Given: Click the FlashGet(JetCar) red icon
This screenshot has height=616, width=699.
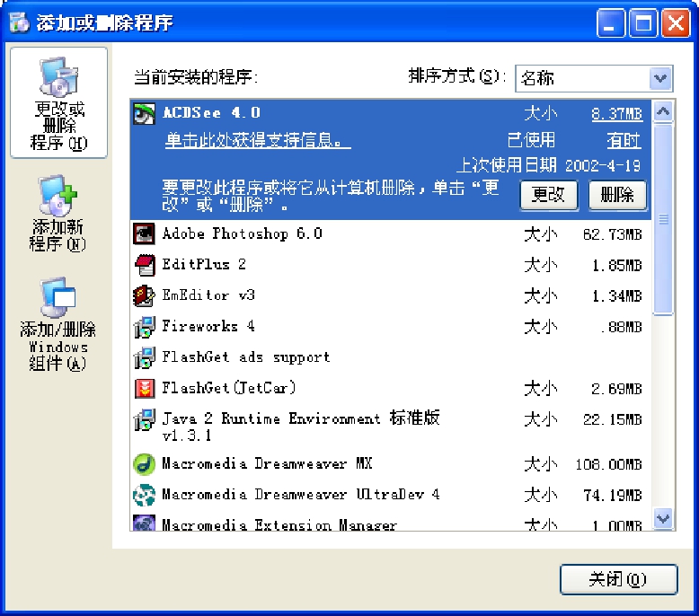Looking at the screenshot, I should tap(145, 388).
